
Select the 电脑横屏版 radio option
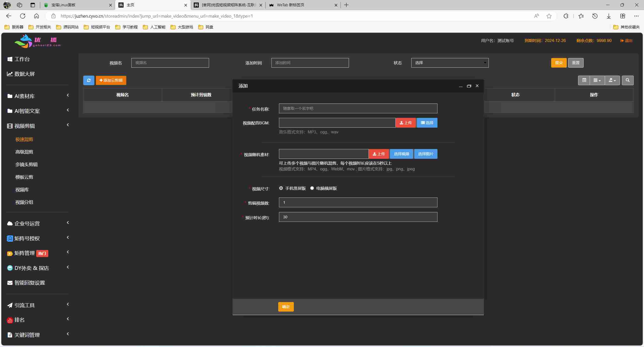(x=312, y=188)
